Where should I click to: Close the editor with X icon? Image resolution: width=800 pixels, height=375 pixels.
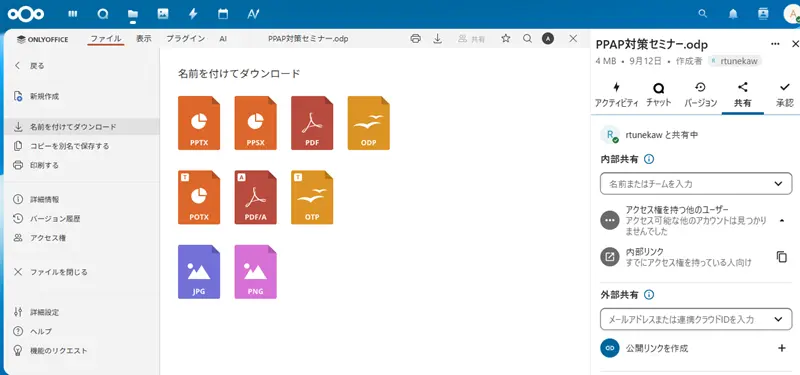(573, 38)
